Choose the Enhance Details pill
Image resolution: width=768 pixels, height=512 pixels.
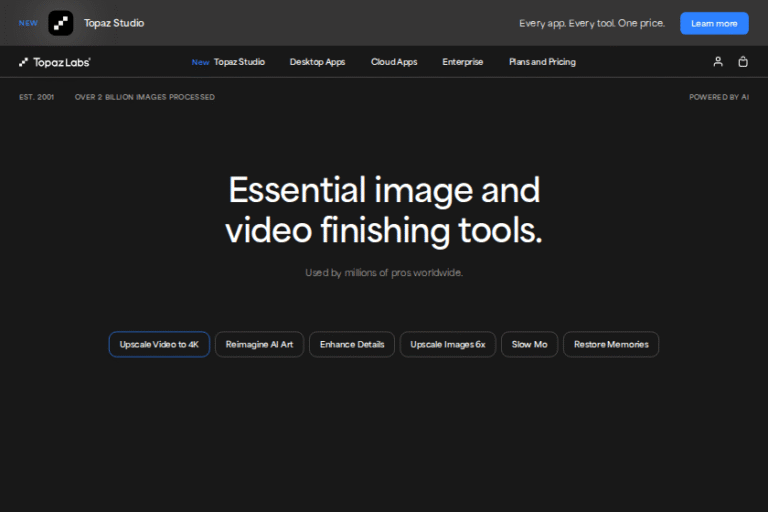pos(352,344)
